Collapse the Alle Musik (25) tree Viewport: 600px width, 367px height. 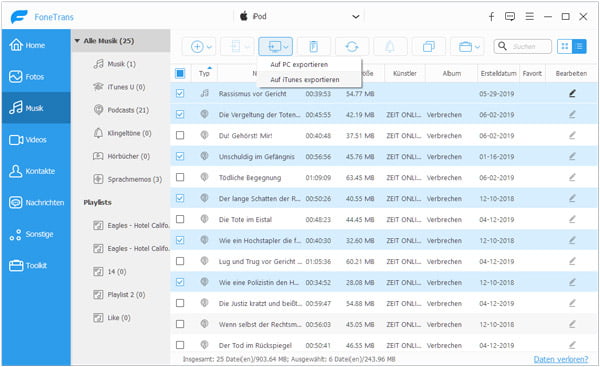point(77,41)
